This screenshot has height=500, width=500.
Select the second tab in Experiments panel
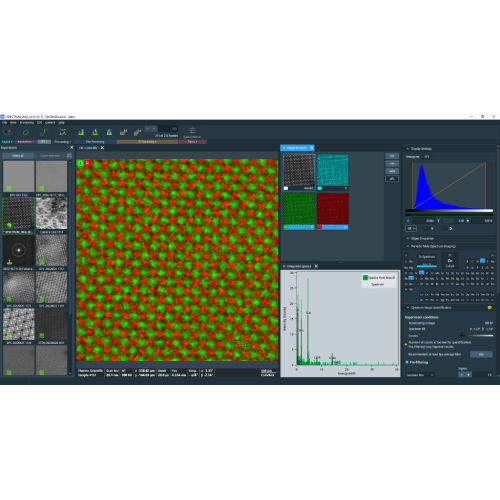pos(50,156)
